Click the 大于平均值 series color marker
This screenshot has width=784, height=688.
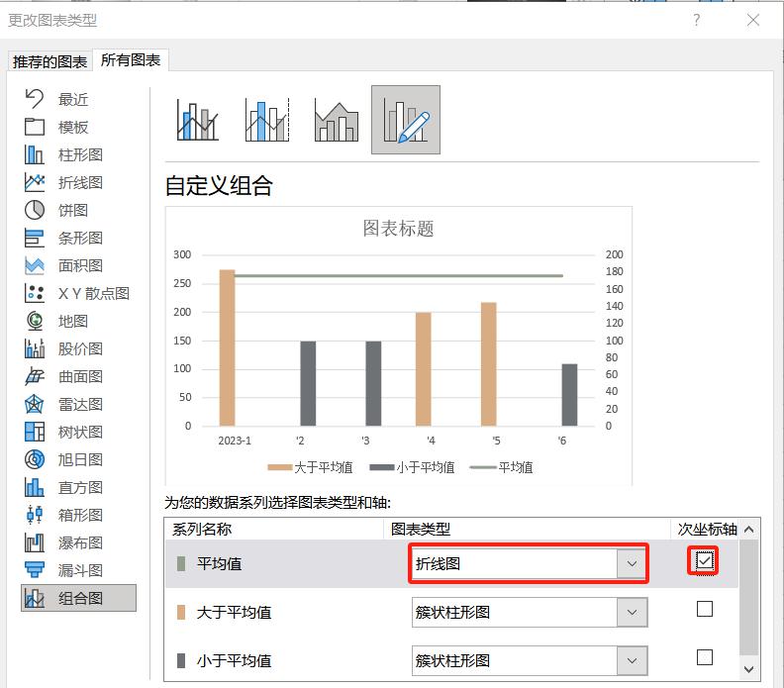[181, 612]
